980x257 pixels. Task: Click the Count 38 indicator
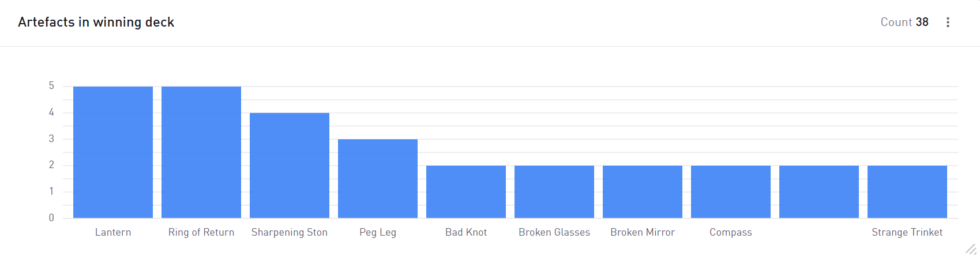pos(904,22)
